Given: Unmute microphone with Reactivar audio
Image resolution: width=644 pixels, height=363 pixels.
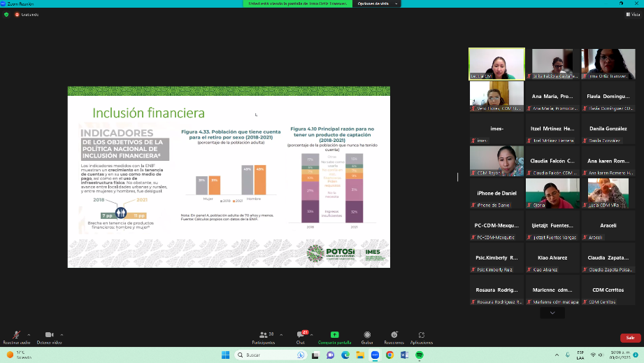Looking at the screenshot, I should (x=16, y=336).
